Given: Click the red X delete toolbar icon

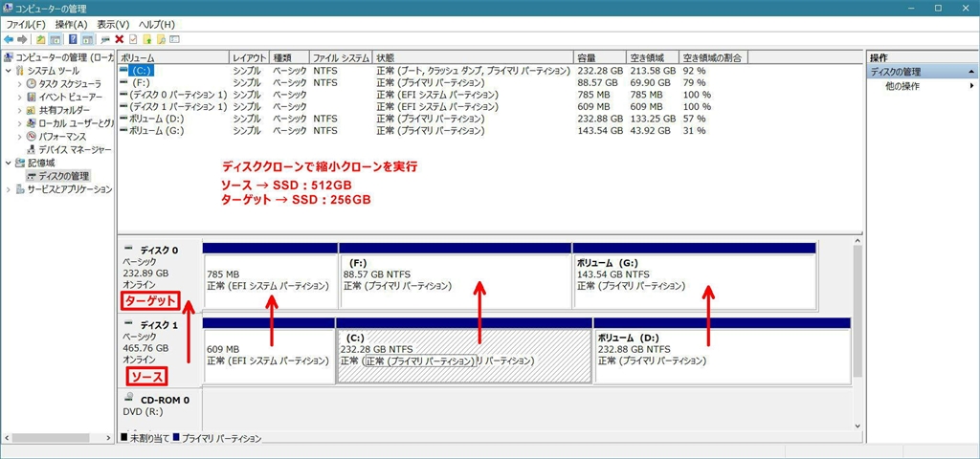Looking at the screenshot, I should 119,39.
